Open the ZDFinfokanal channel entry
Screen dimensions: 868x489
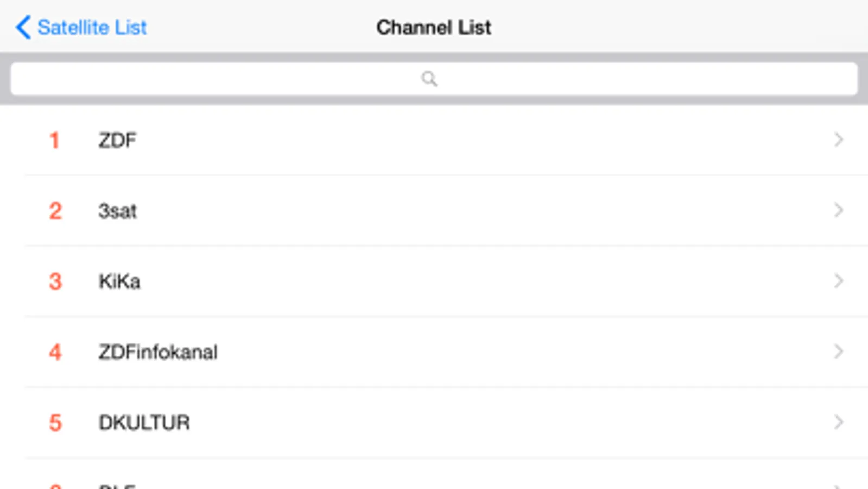point(158,352)
